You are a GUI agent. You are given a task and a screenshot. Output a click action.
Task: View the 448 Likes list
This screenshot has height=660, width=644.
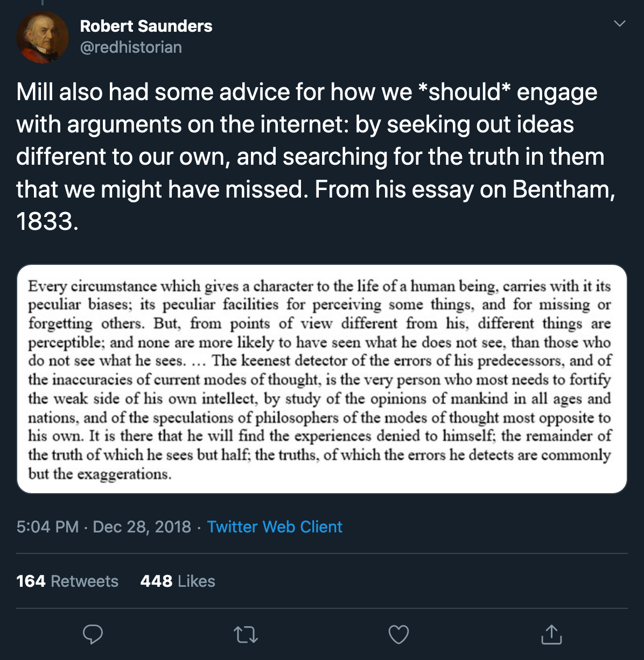[178, 581]
